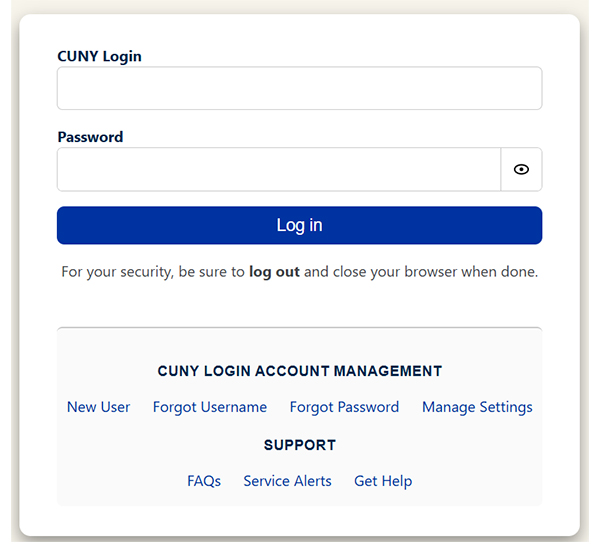Click into the CUNY Login username field
This screenshot has height=554, width=600.
point(299,88)
